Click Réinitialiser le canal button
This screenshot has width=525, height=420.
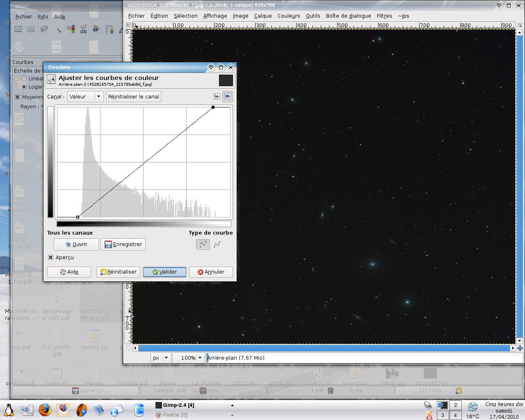134,97
